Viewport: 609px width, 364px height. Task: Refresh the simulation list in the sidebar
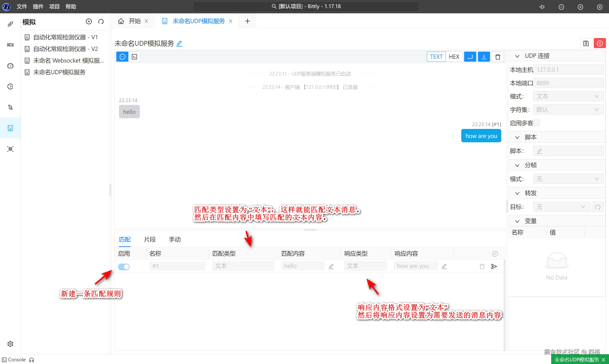pos(101,22)
